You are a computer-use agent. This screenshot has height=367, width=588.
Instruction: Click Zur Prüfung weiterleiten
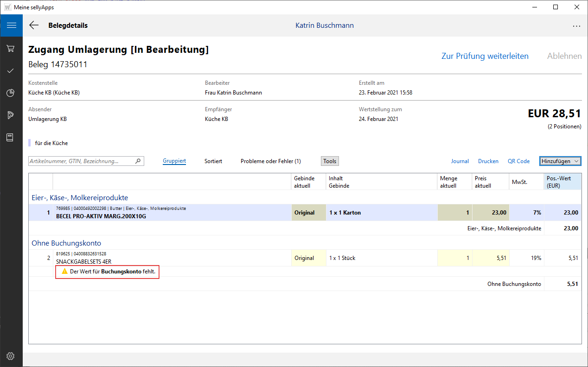pos(485,56)
